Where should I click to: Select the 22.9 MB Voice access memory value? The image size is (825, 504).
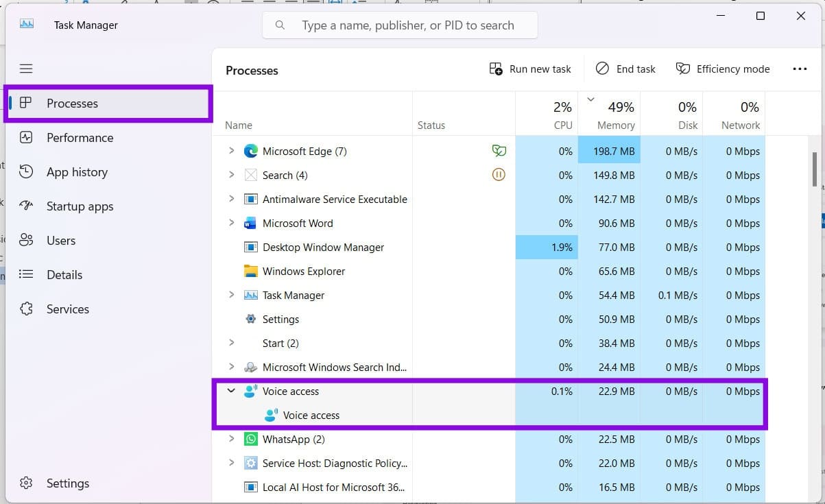(616, 392)
